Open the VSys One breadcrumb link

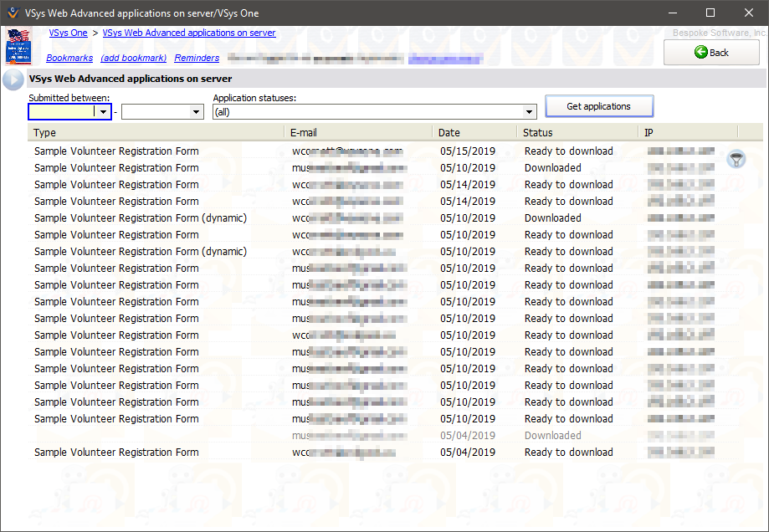(x=68, y=33)
